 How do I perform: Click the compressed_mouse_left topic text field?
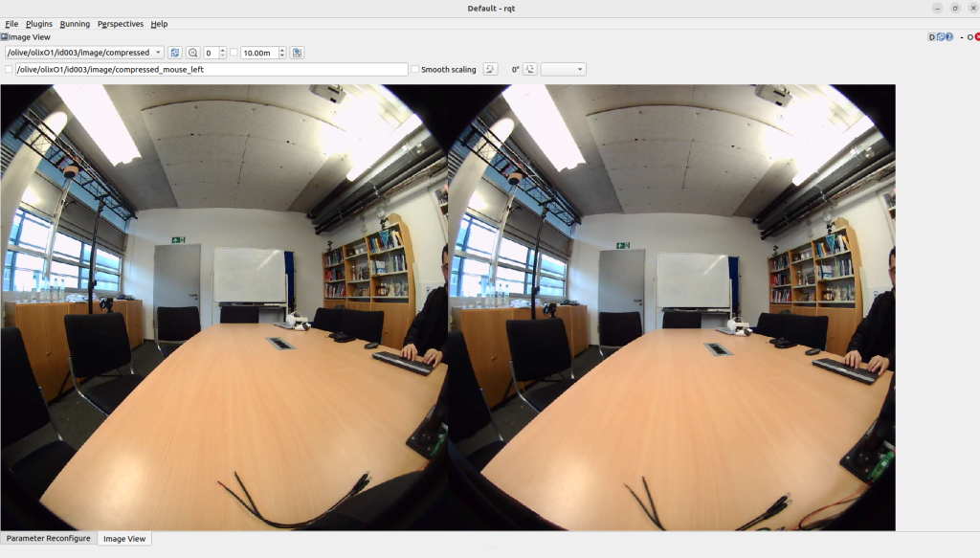tap(212, 70)
